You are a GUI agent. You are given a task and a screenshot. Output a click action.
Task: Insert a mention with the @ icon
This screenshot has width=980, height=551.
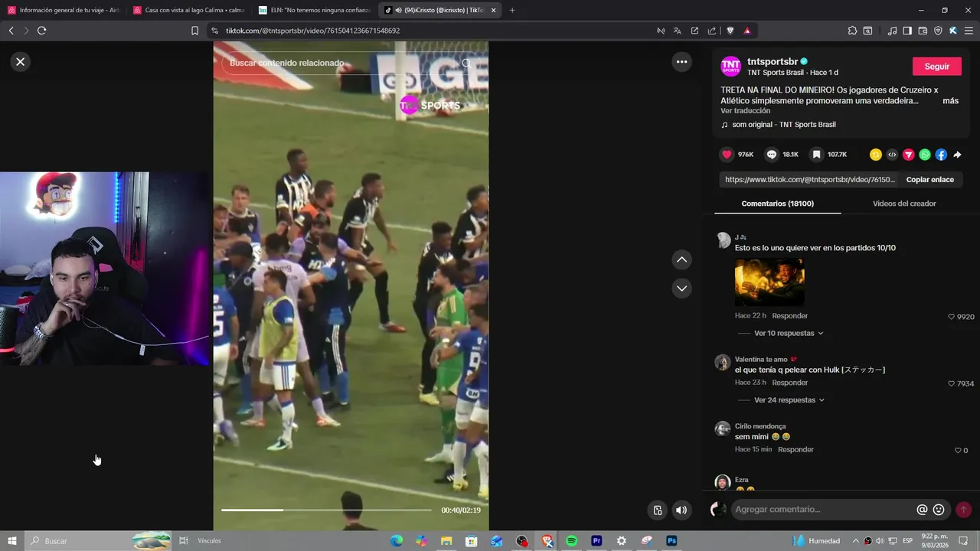coord(922,510)
